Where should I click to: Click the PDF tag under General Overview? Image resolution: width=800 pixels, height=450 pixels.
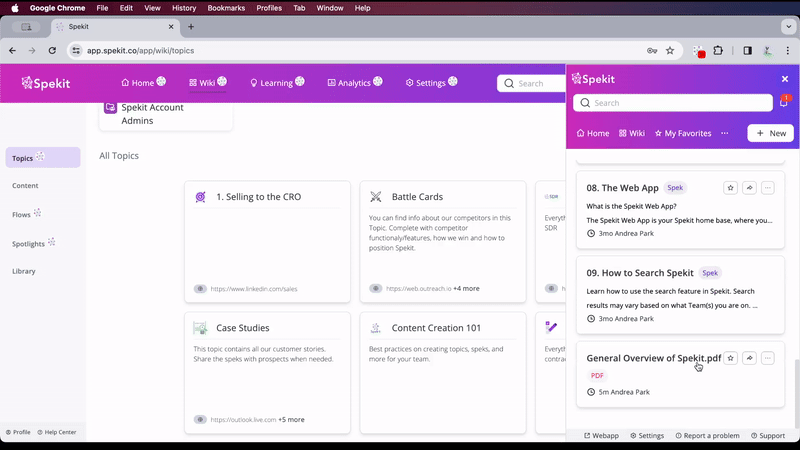[597, 376]
